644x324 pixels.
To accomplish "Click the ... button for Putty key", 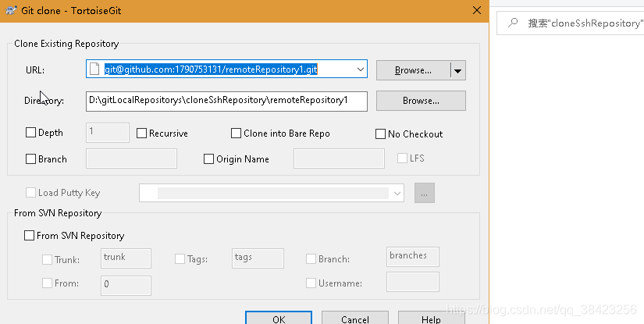I will 425,193.
